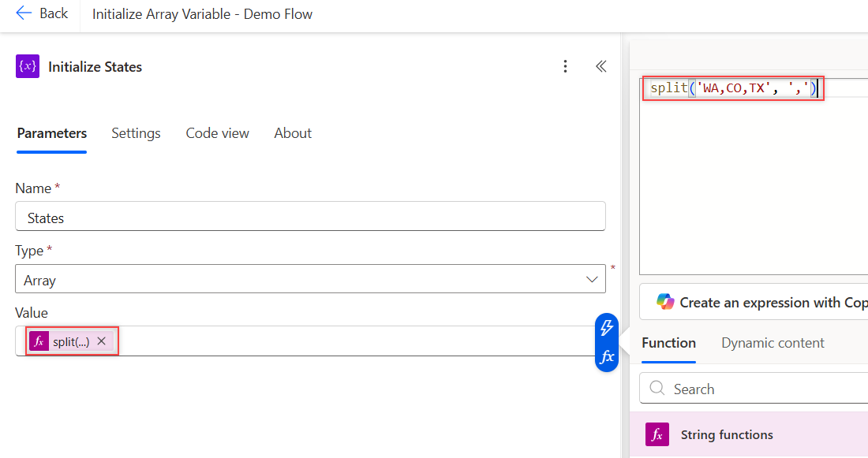This screenshot has height=458, width=868.
Task: Select the Function tab
Action: click(x=668, y=343)
